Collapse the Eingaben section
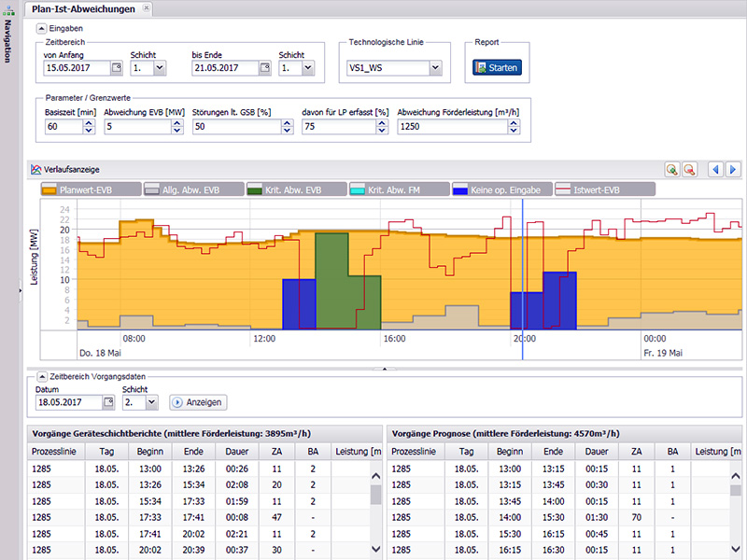The image size is (747, 560). coord(41,29)
